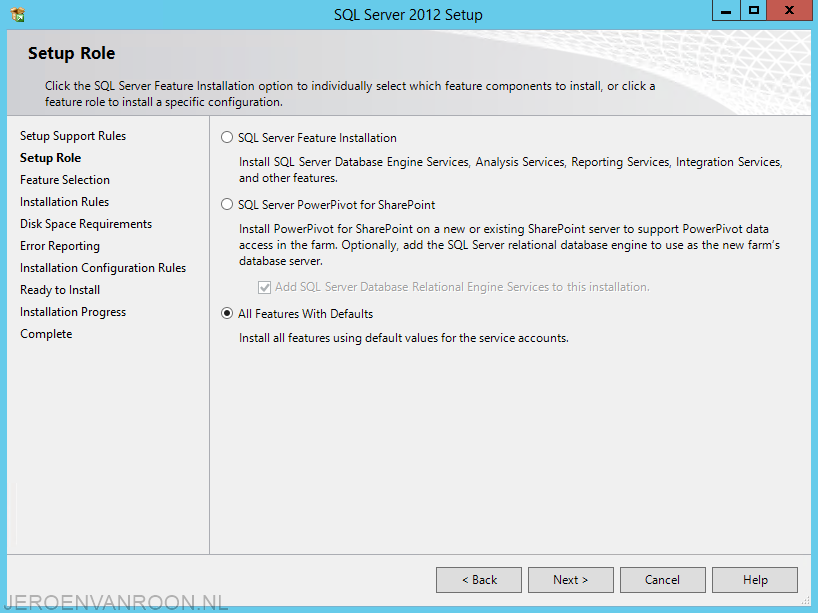Image resolution: width=818 pixels, height=613 pixels.
Task: Click Feature Selection step in sidebar
Action: click(x=65, y=180)
